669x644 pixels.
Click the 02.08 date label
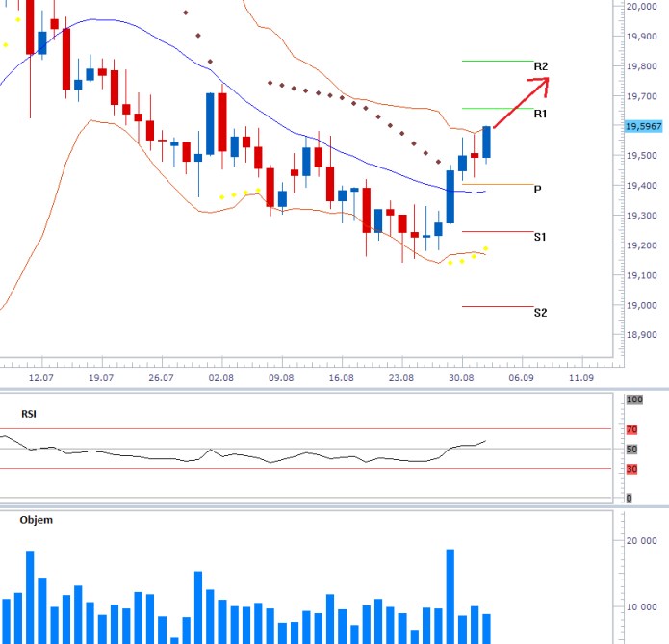coord(221,378)
